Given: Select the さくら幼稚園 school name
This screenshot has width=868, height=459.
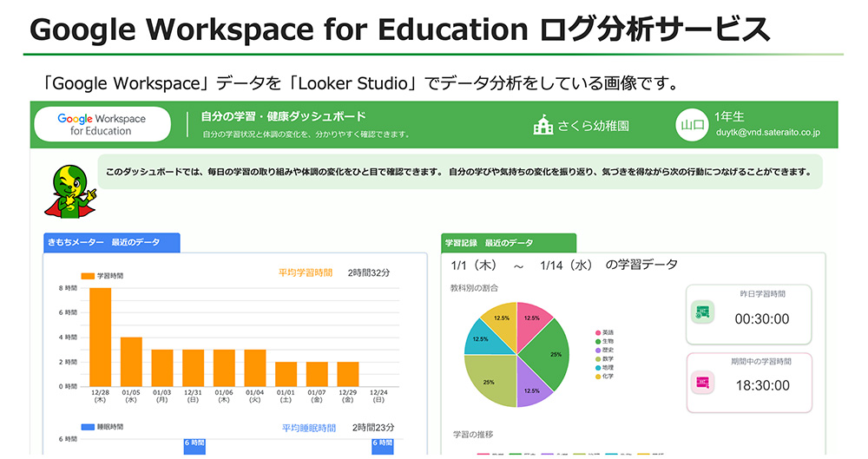Looking at the screenshot, I should (x=594, y=126).
